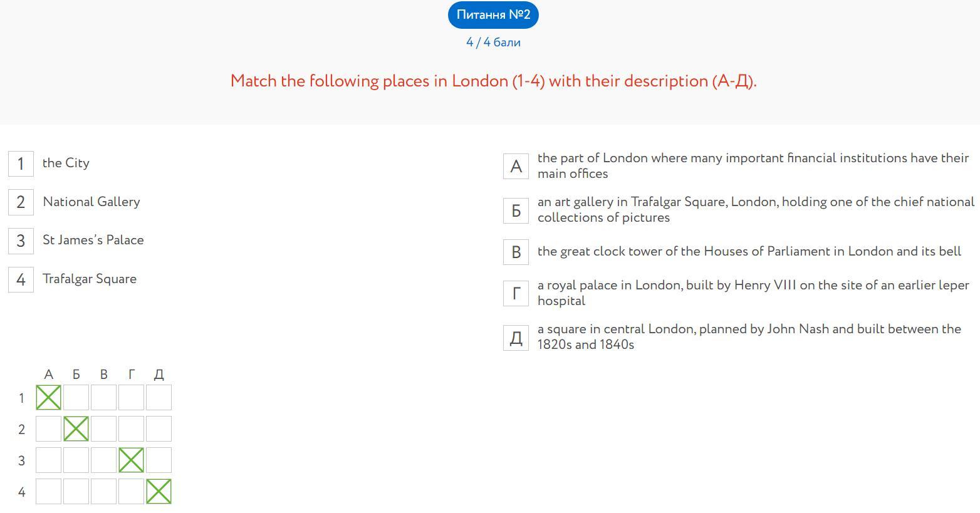
Task: Select number box 3 for St James's Palace
Action: tap(21, 241)
